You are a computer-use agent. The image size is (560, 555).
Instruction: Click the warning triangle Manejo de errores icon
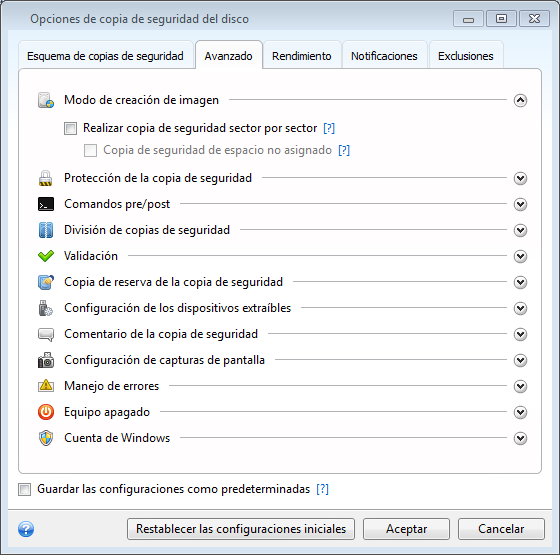point(46,386)
